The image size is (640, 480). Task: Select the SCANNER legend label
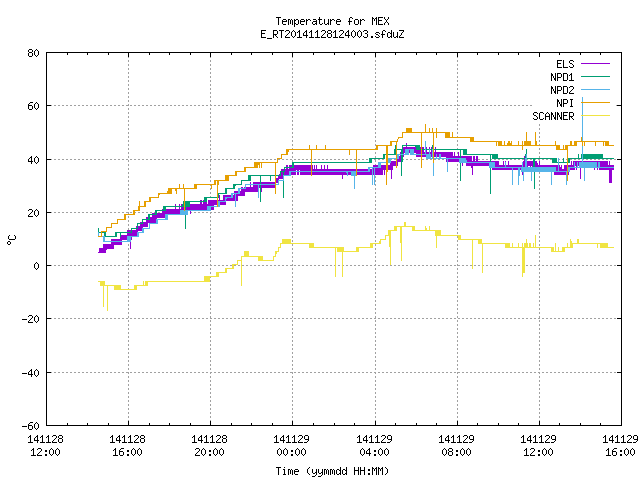pyautogui.click(x=553, y=116)
